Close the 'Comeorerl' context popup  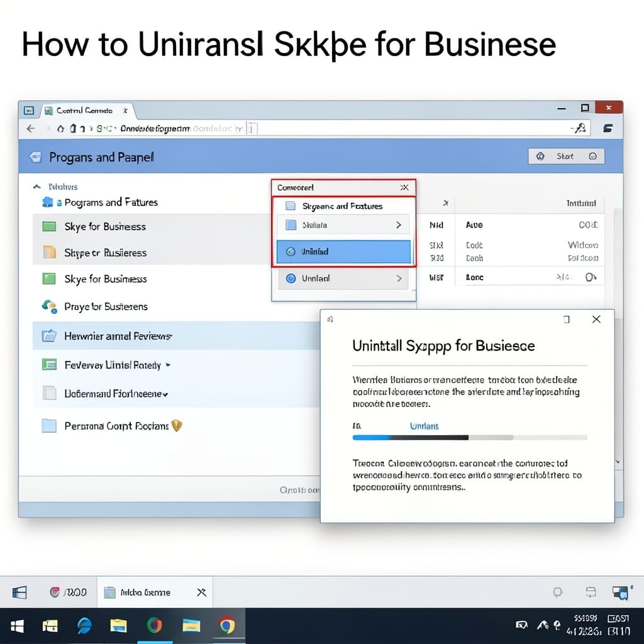point(404,187)
